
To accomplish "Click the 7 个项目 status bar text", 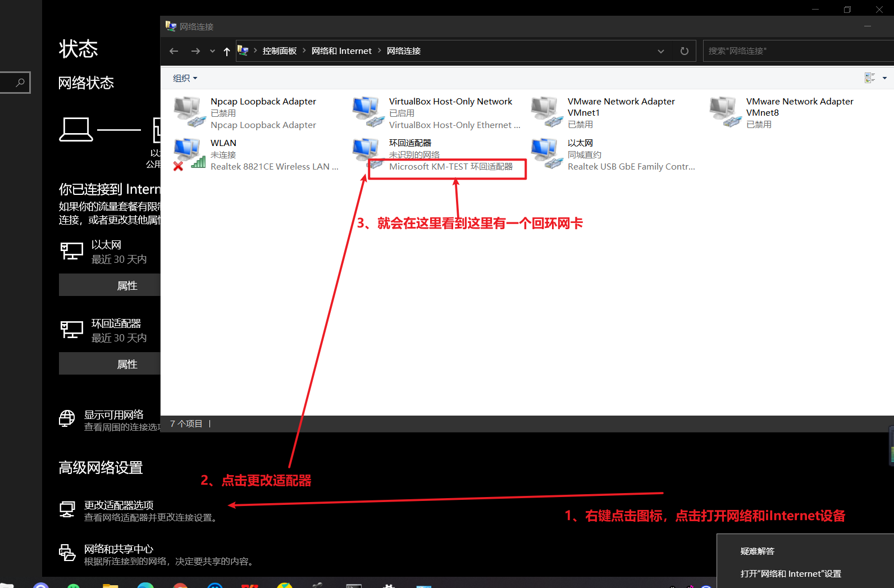I will point(186,423).
